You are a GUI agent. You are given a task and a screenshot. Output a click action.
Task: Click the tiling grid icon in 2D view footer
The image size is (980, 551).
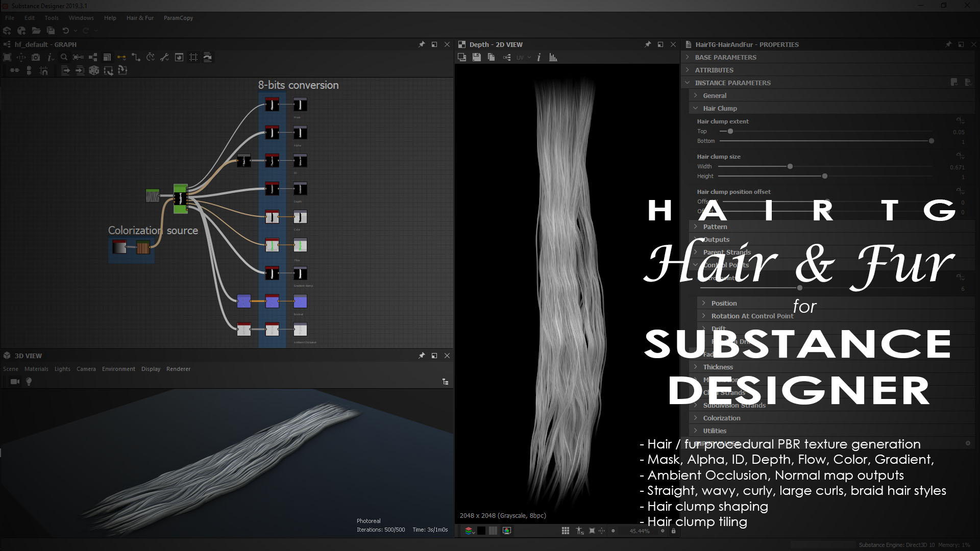coord(566,531)
